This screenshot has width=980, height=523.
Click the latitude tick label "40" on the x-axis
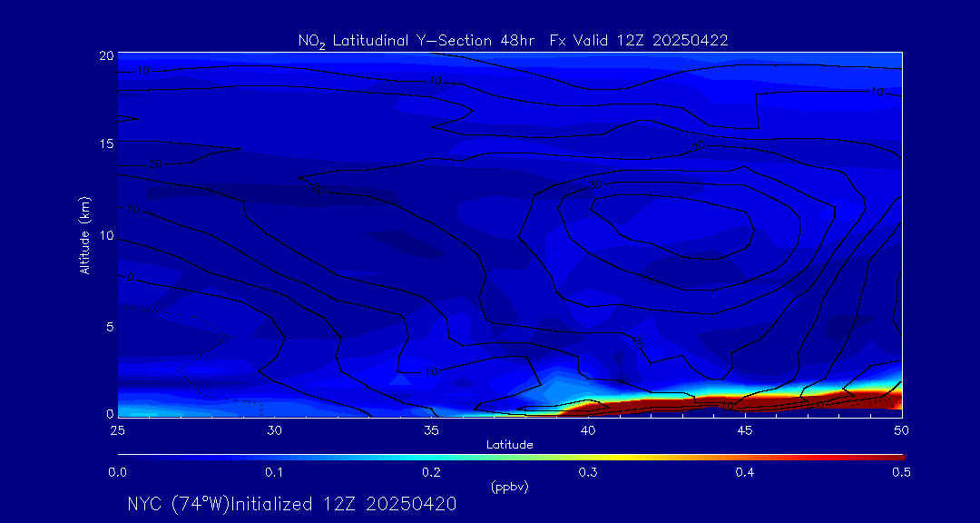point(587,429)
